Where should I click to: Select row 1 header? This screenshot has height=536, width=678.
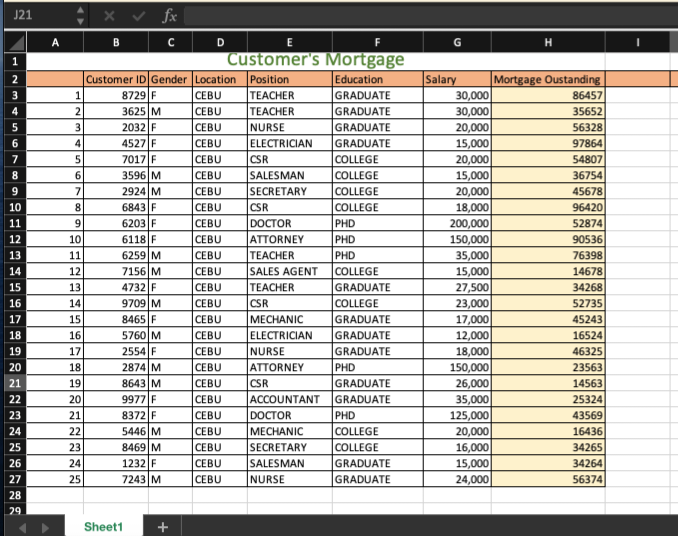15,61
